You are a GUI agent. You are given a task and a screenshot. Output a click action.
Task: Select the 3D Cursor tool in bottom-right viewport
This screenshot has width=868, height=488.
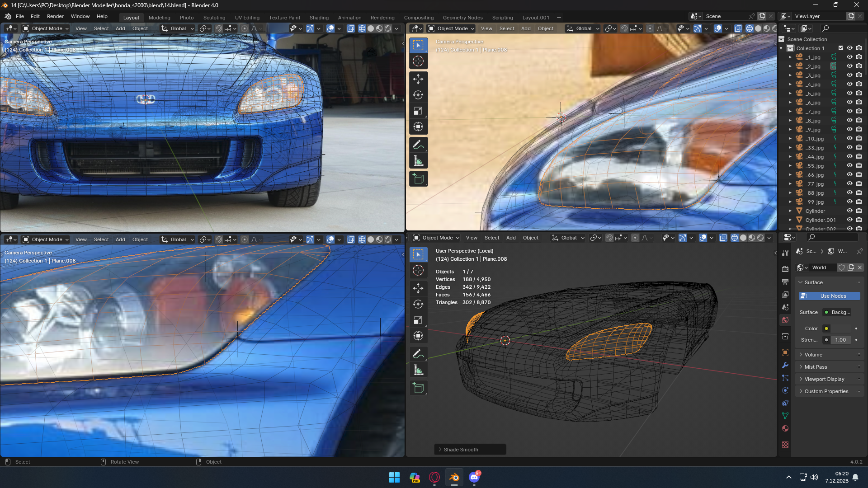pyautogui.click(x=418, y=270)
